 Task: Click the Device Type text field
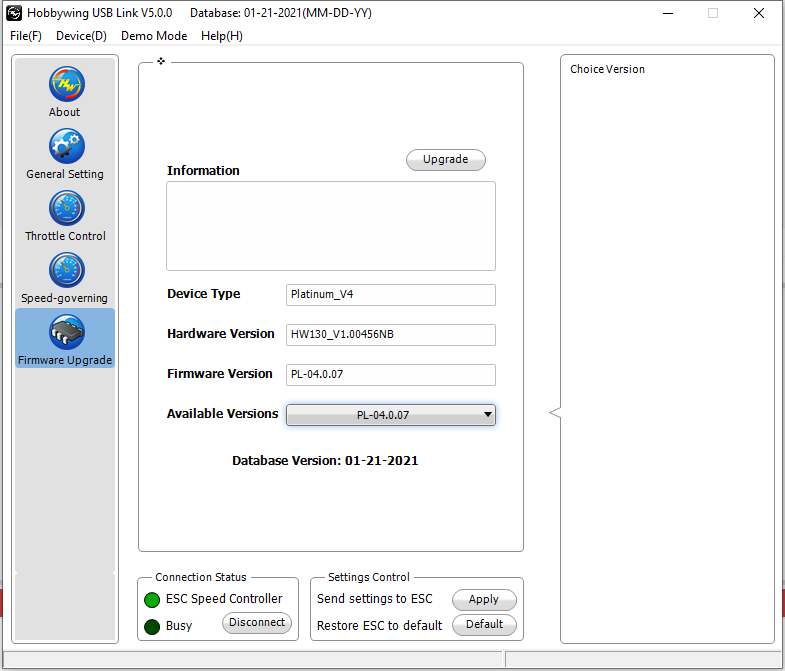(390, 295)
